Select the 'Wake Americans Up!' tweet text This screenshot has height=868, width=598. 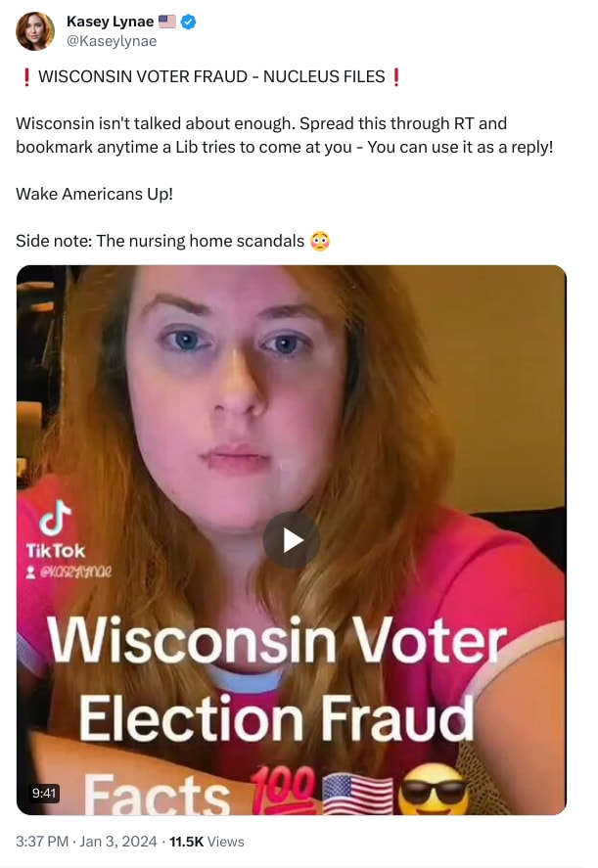94,194
